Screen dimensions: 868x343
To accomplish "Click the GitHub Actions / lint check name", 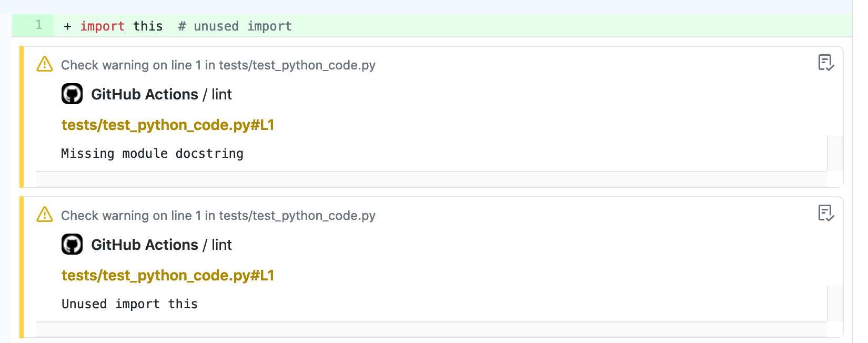I will (x=145, y=94).
